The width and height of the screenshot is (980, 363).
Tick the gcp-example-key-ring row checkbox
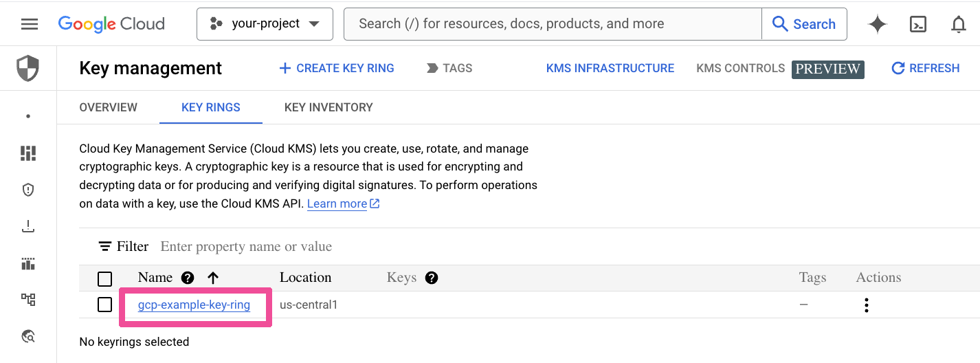(x=104, y=305)
